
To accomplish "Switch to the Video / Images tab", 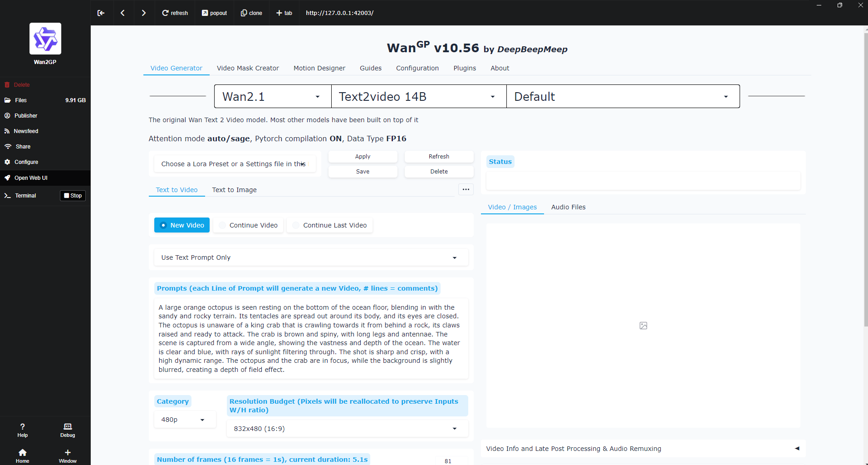I will click(512, 207).
